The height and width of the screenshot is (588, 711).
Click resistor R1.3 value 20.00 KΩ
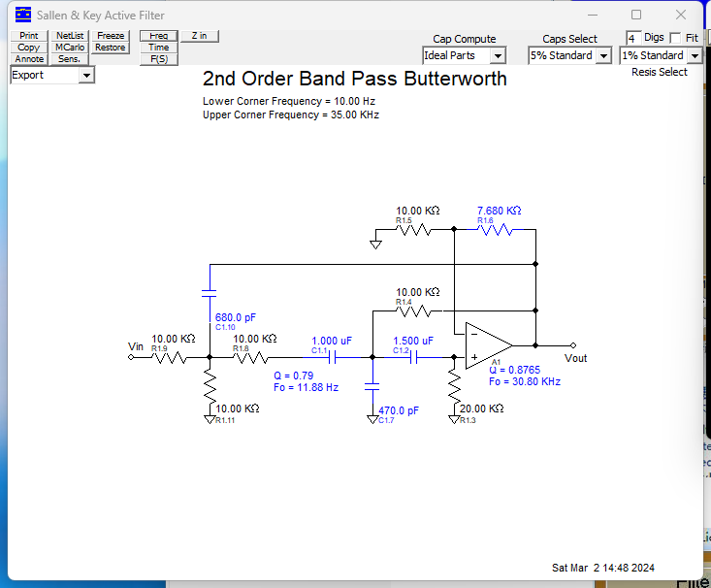click(481, 408)
